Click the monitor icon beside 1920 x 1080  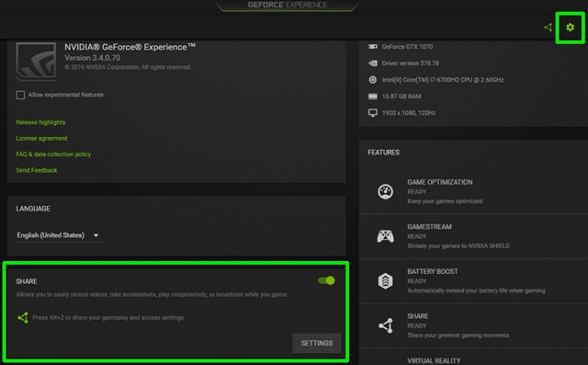pyautogui.click(x=373, y=113)
